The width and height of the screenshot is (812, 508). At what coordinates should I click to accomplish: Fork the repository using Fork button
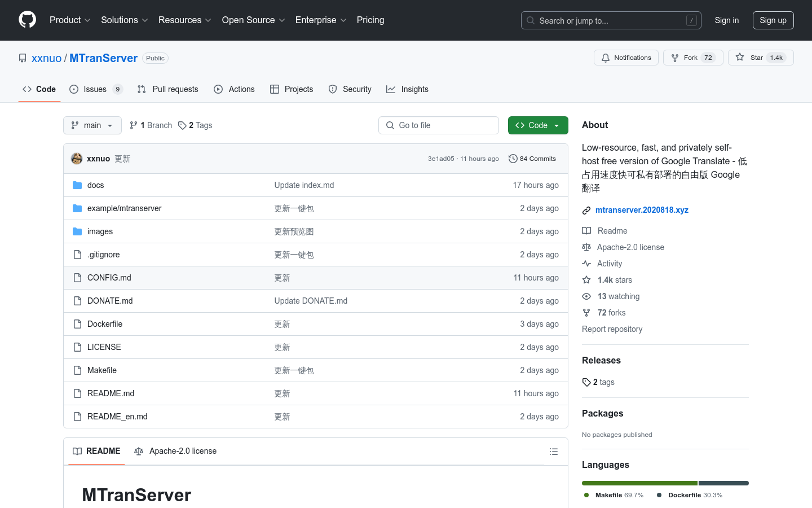tap(692, 58)
